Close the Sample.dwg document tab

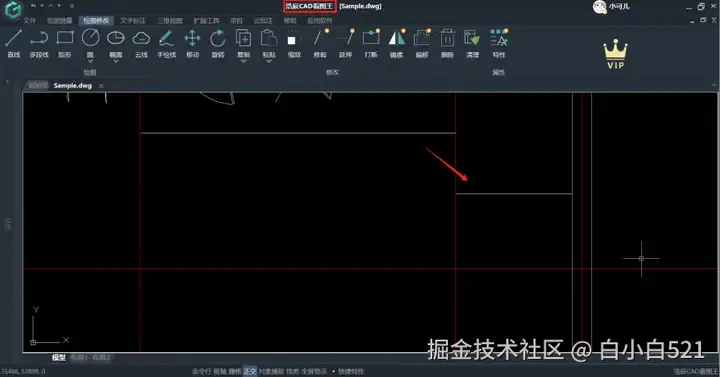[101, 86]
